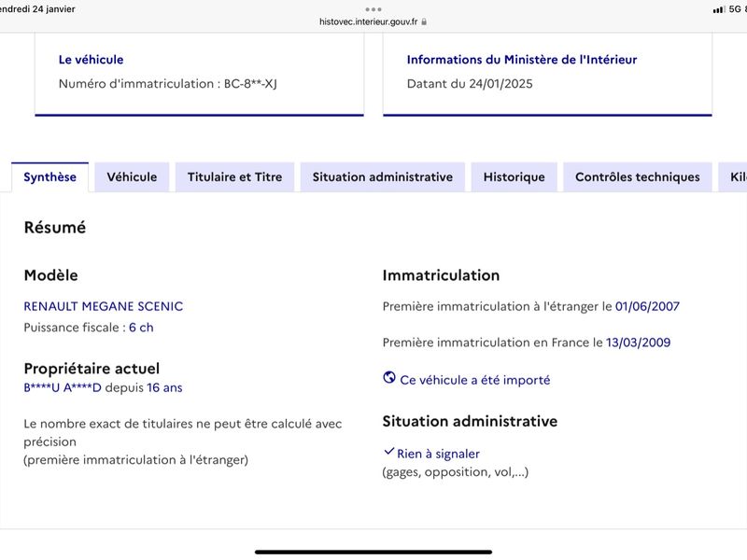The width and height of the screenshot is (747, 560).
Task: Click foreign registration date 01/06/2007
Action: click(x=647, y=306)
